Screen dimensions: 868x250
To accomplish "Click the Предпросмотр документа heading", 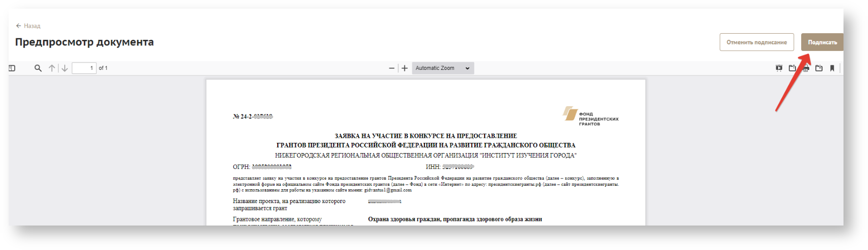I will click(x=84, y=42).
